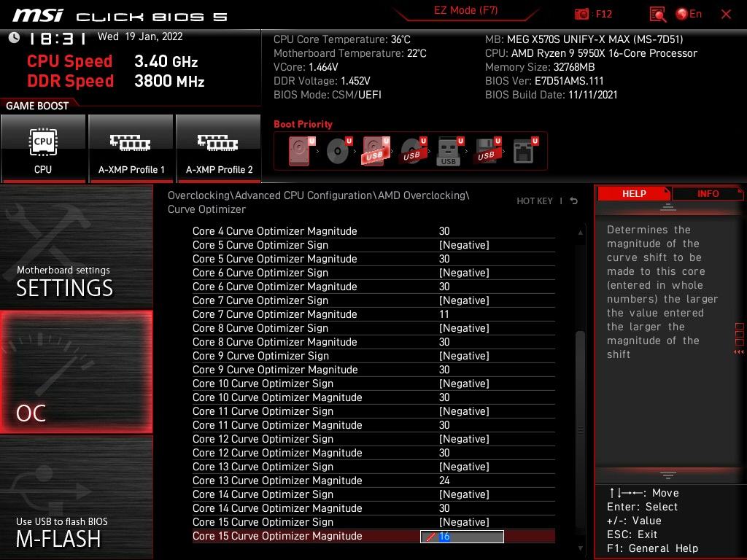
Task: Select Core 10 Curve Optimizer Magnitude row
Action: (x=373, y=397)
